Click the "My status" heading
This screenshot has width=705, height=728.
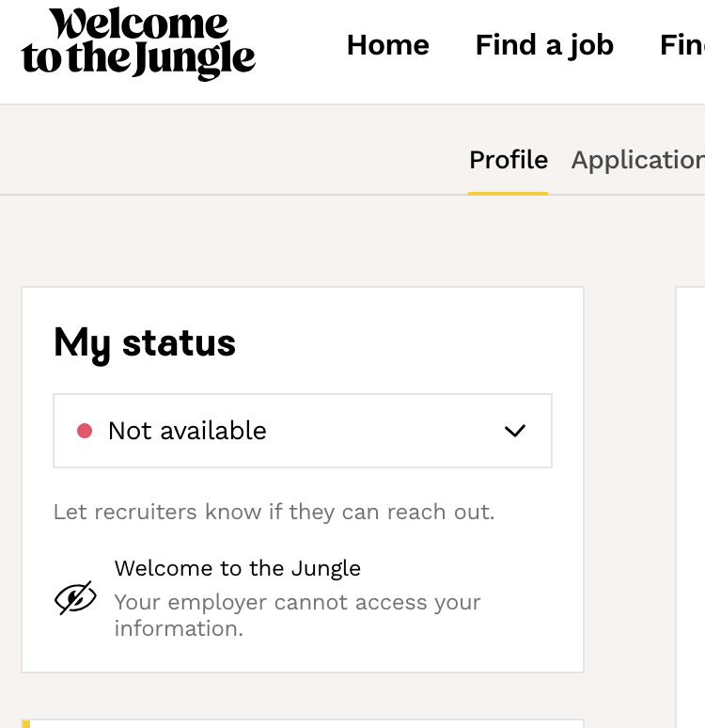(x=145, y=343)
